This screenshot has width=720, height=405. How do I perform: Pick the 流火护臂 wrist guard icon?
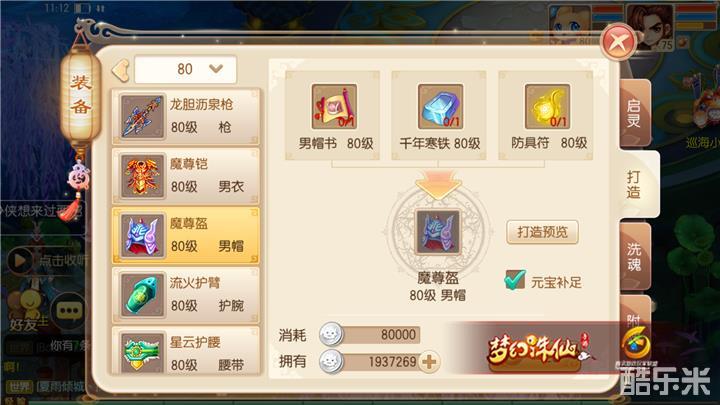point(142,295)
